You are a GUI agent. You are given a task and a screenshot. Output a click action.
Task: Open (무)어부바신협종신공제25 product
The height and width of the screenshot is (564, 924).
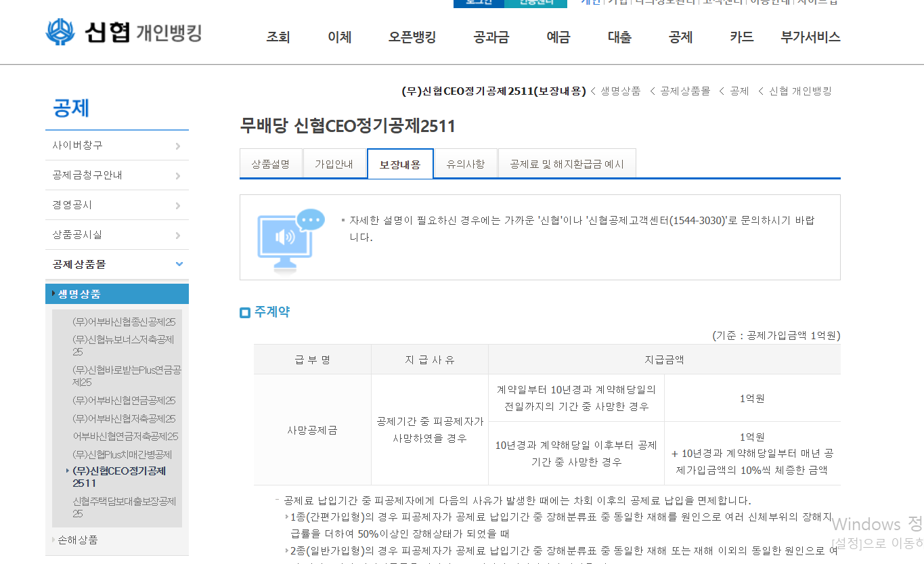[x=124, y=322]
